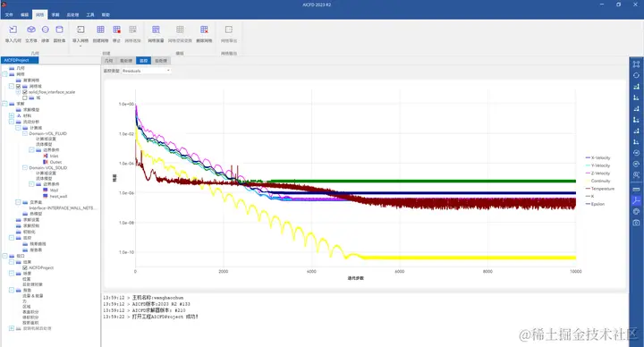
Task: Click the create mesh (创建网格) icon
Action: [x=100, y=33]
